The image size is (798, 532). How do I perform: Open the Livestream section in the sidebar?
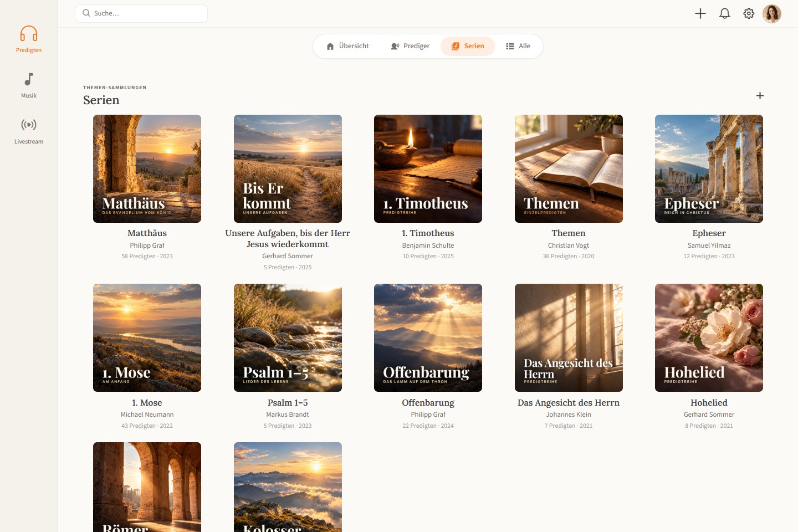pyautogui.click(x=29, y=131)
